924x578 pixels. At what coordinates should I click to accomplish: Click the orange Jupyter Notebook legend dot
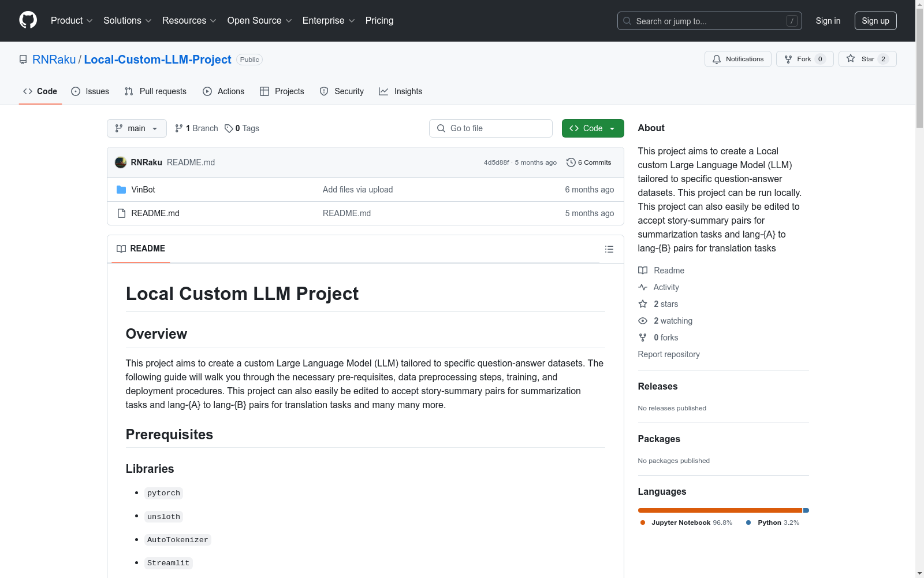[643, 523]
